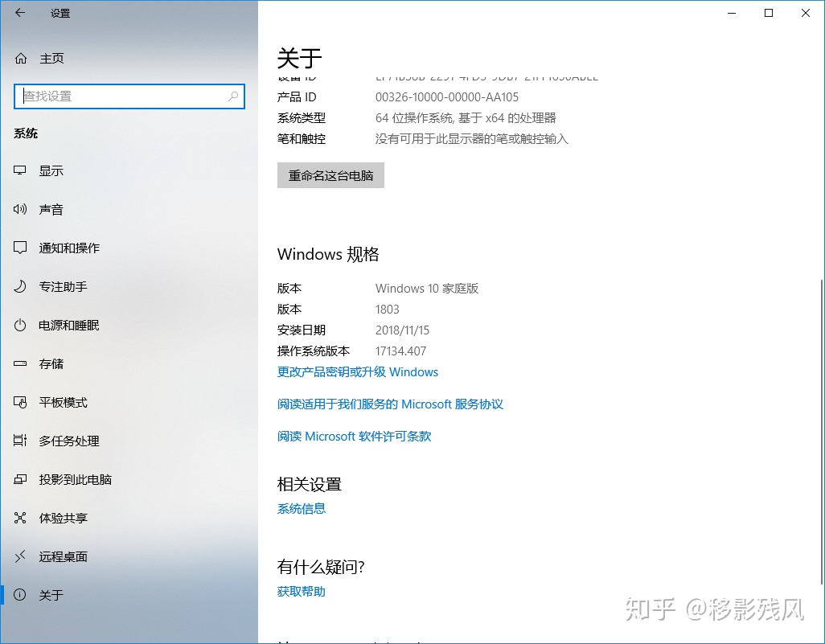Image resolution: width=825 pixels, height=644 pixels.
Task: Select 电源和睡眠 in the sidebar
Action: click(x=69, y=325)
